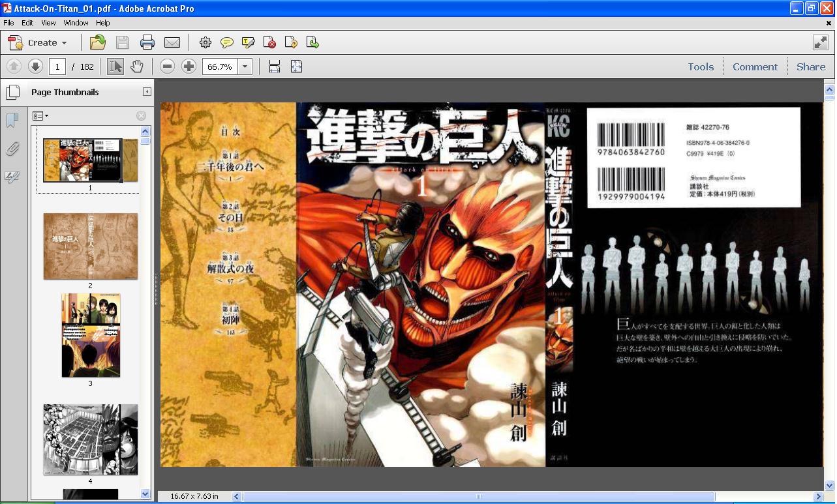Click the horizontal scrollbar of document view
Viewport: 837px width, 504px height.
[479, 497]
